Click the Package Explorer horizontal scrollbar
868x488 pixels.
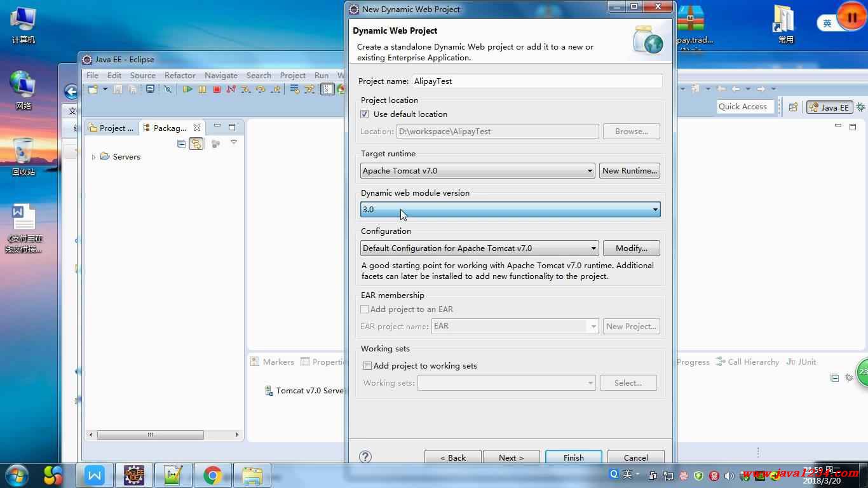coord(151,435)
